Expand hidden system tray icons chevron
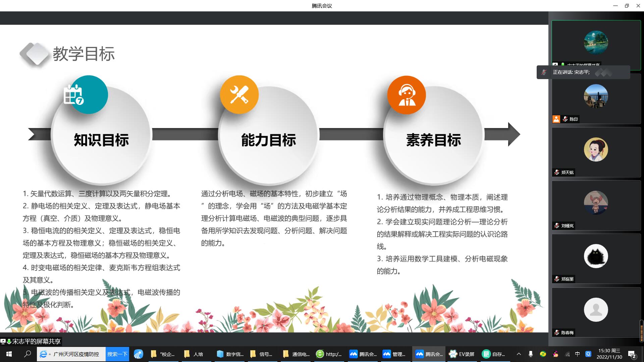644x362 pixels. tap(519, 354)
